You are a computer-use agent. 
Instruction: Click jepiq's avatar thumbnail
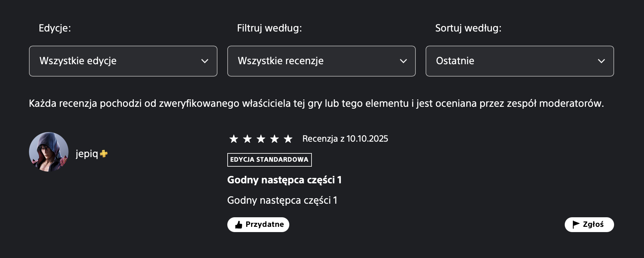48,152
